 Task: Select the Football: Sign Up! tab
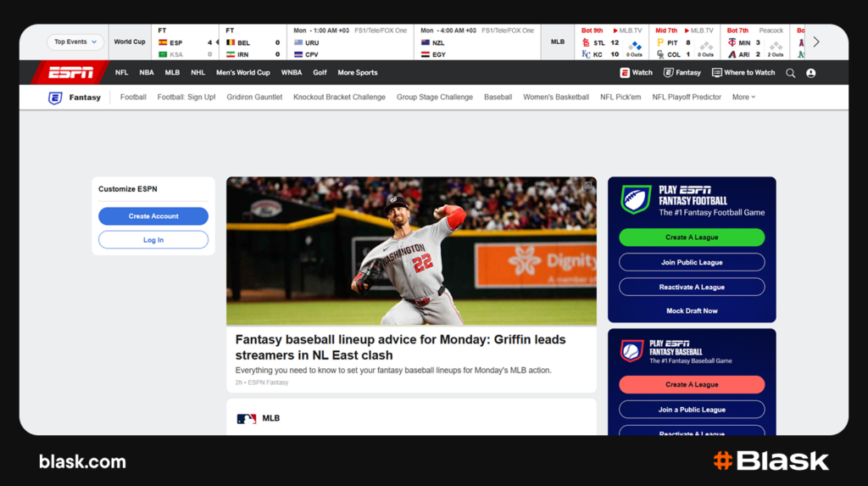[x=186, y=97]
